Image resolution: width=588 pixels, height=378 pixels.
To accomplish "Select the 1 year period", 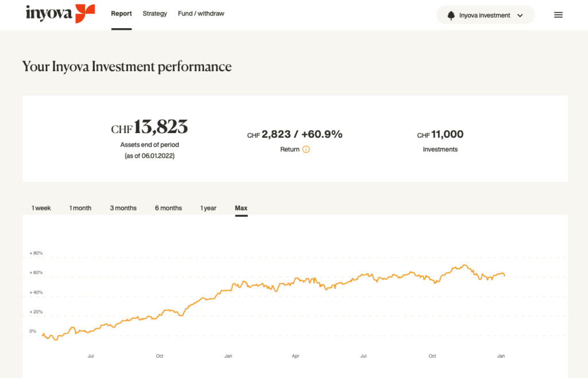I will (x=208, y=208).
